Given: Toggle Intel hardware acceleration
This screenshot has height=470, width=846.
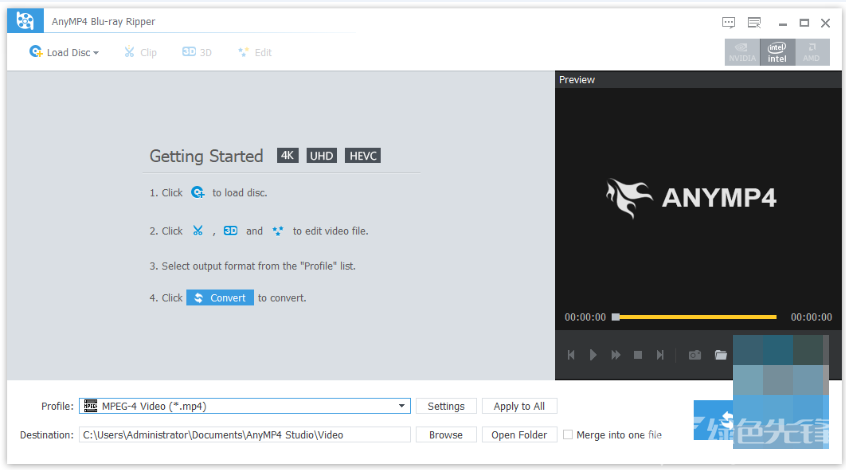Looking at the screenshot, I should [777, 53].
